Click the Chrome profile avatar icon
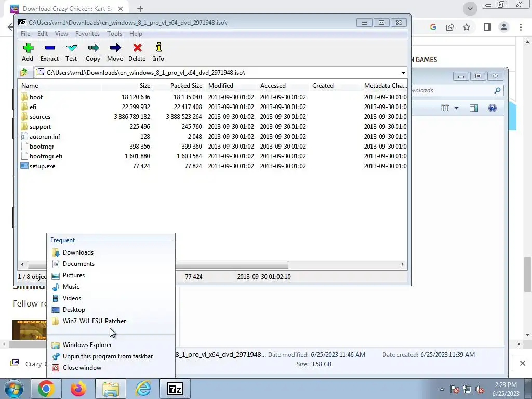Screen dimensions: 532x399 pyautogui.click(x=504, y=27)
